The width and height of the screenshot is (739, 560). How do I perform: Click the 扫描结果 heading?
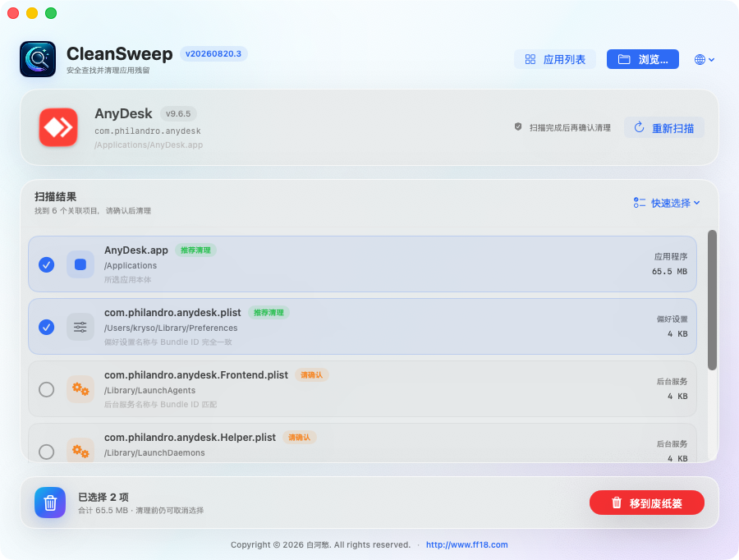pos(55,196)
